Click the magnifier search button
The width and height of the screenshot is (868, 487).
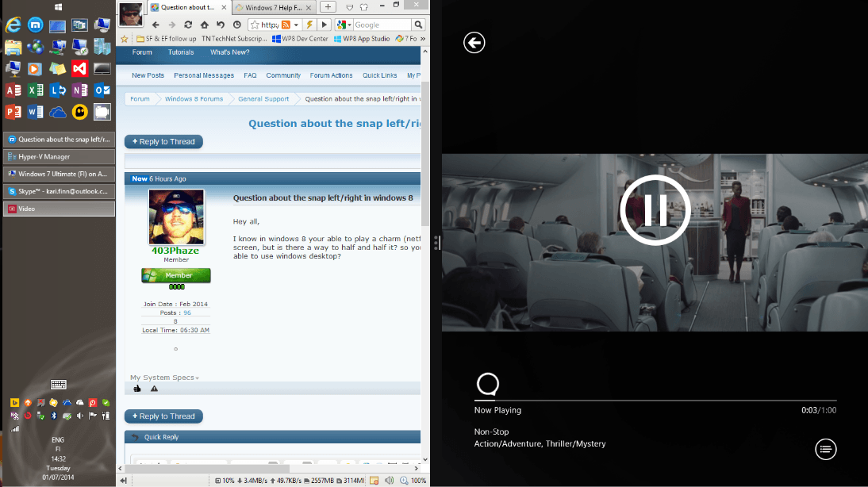(x=418, y=25)
